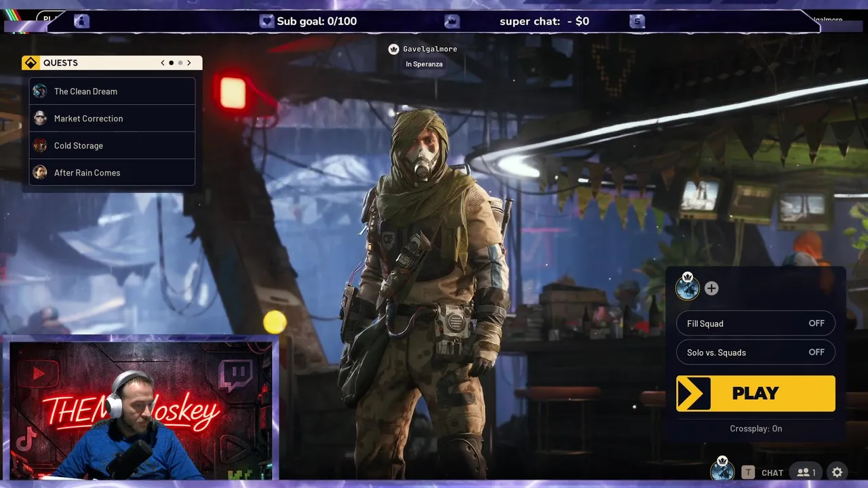Screen dimensions: 868x488
Task: Click the In Speranza status text
Action: pos(425,64)
